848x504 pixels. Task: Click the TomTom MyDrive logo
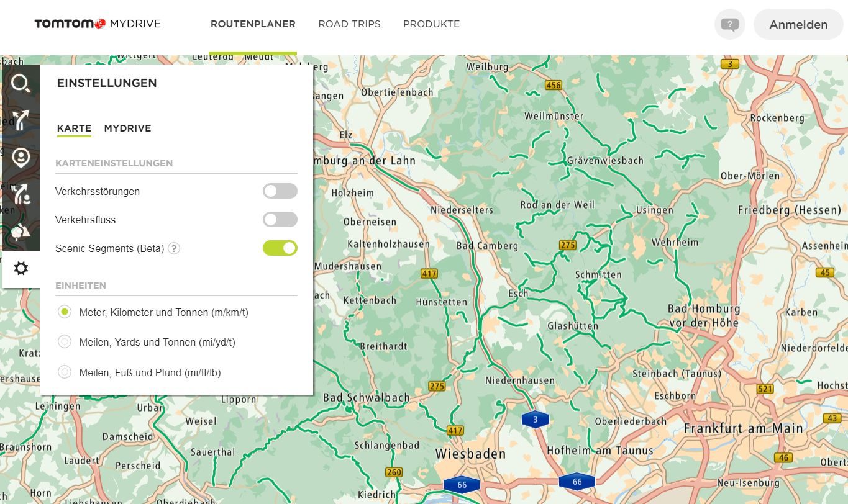click(x=98, y=24)
